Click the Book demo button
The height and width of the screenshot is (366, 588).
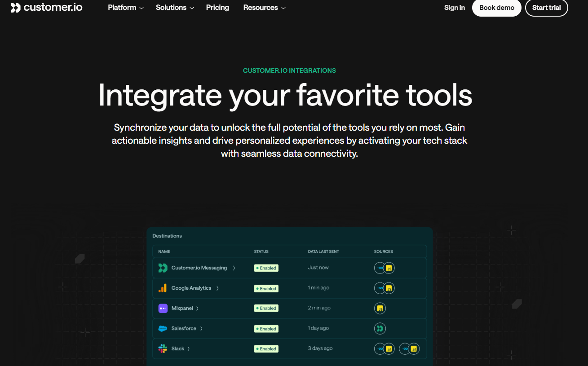(497, 8)
